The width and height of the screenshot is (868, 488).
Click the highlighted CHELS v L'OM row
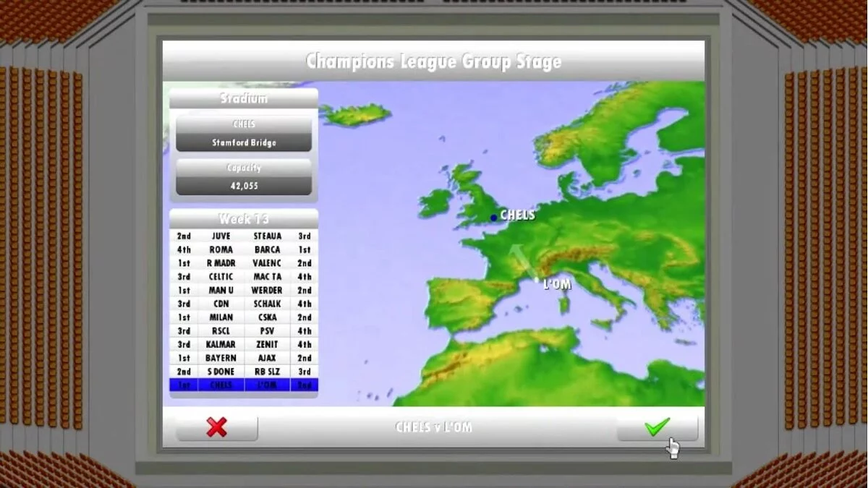(x=243, y=385)
